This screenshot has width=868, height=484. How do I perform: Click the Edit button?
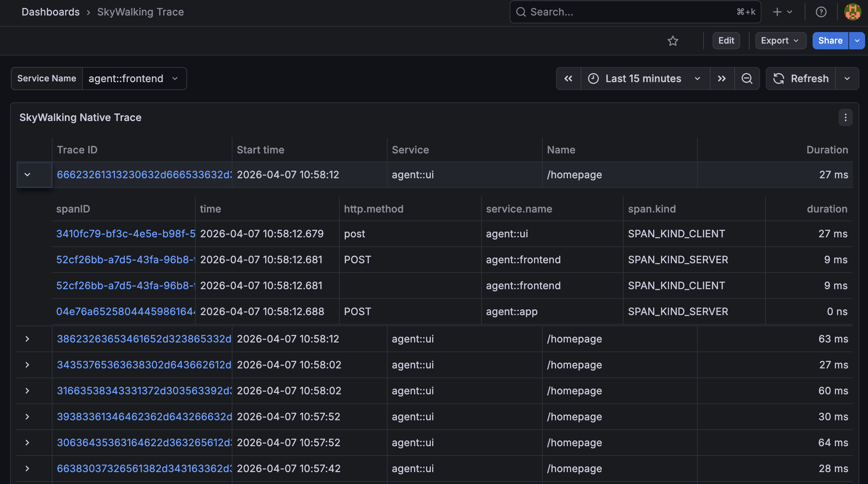726,40
